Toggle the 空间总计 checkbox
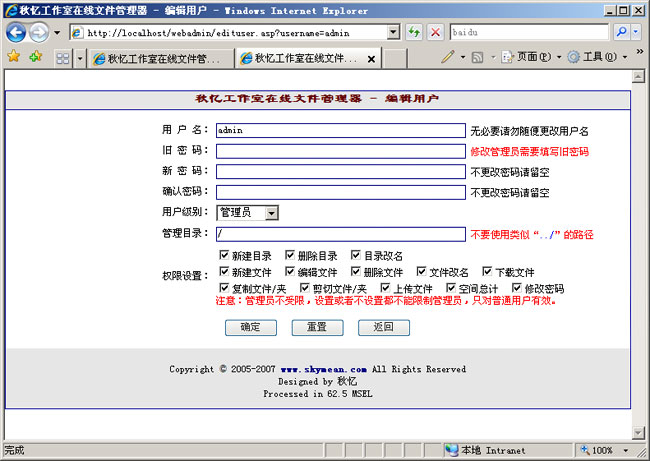 (x=451, y=287)
